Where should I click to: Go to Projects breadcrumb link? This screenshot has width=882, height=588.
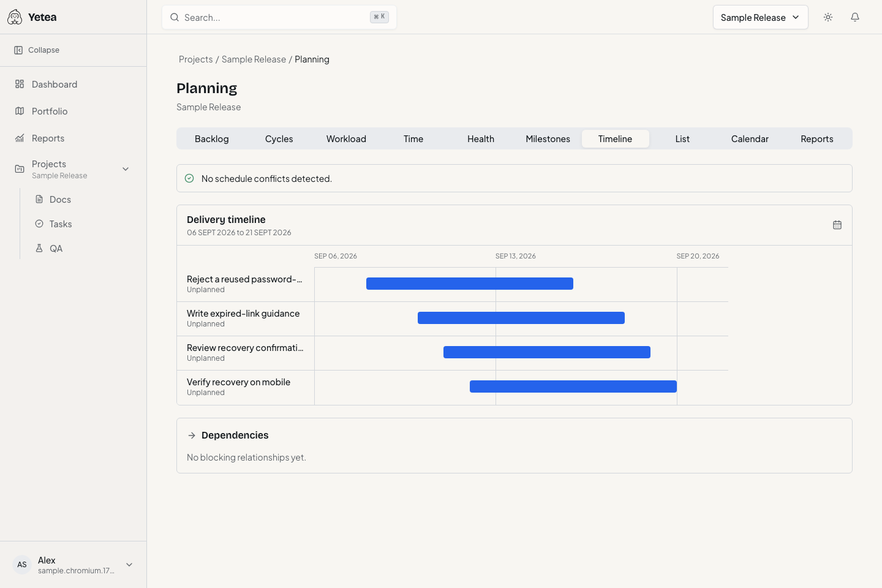click(x=196, y=59)
